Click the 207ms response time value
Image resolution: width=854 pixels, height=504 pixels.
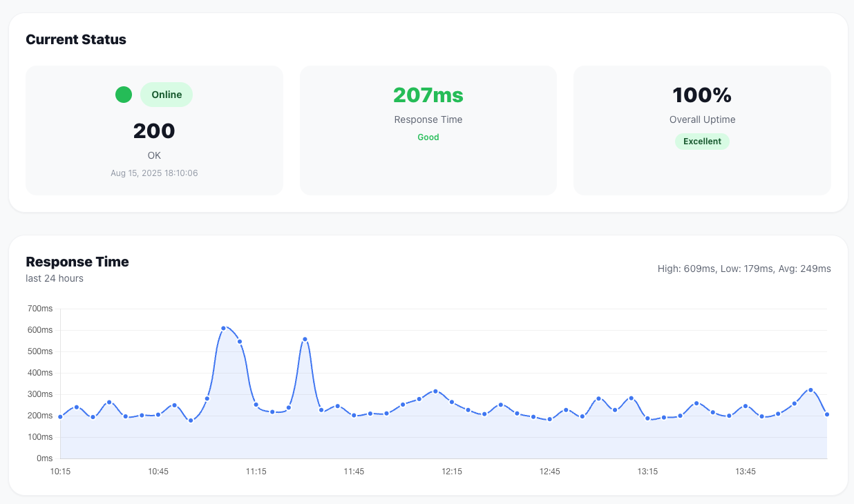(428, 95)
